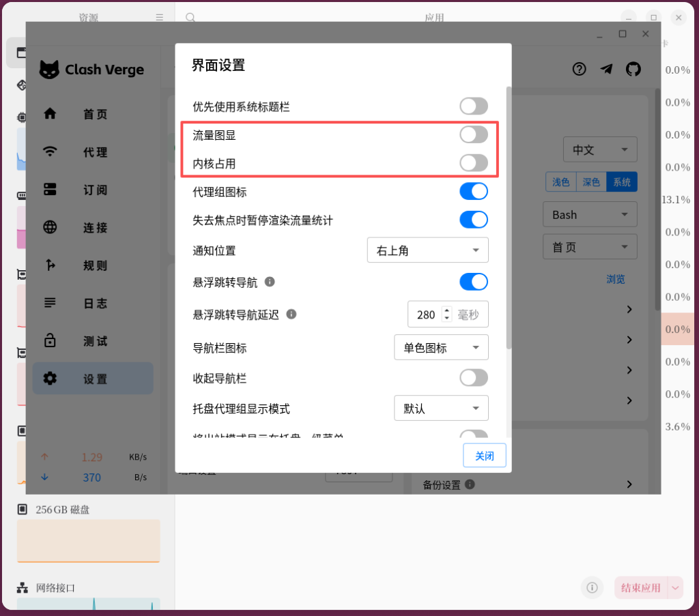
Task: Select the 浅色 light theme button
Action: tap(561, 181)
